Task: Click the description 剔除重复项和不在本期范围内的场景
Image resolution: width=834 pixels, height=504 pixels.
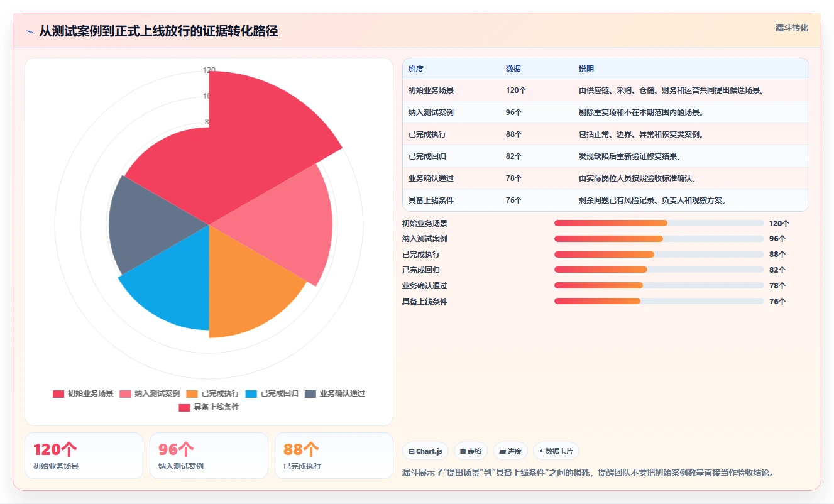Action: click(641, 112)
